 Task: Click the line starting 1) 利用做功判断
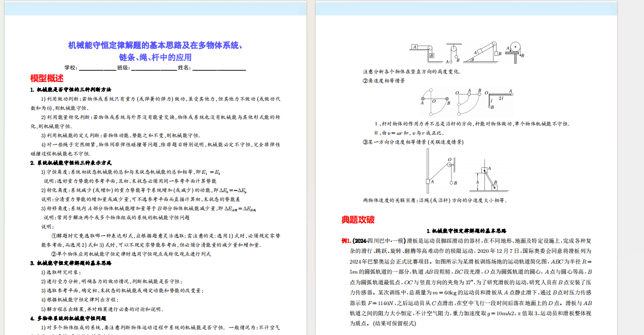coord(160,99)
